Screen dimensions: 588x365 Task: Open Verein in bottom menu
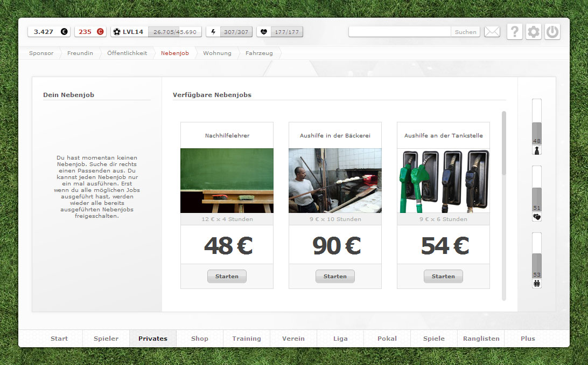293,339
